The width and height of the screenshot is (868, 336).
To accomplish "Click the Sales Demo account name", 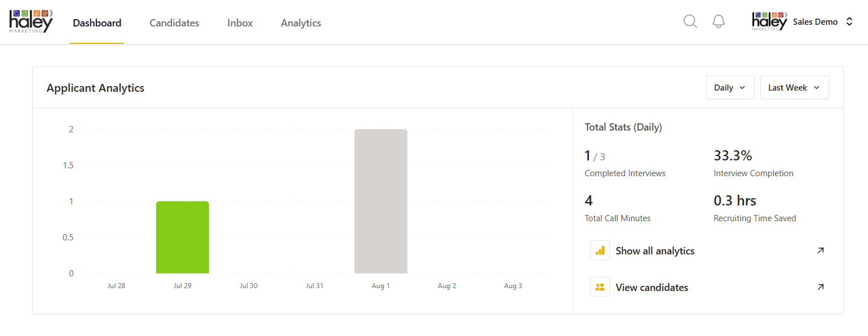I will click(815, 22).
